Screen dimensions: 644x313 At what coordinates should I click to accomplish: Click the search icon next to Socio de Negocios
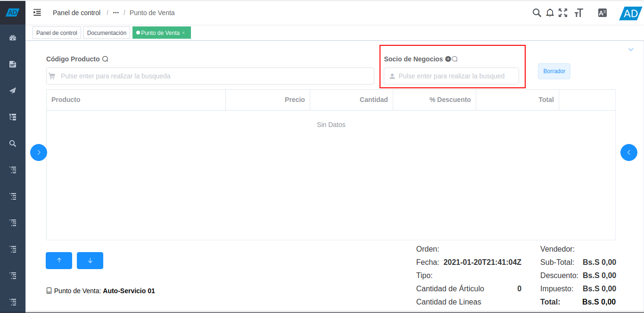tap(455, 59)
